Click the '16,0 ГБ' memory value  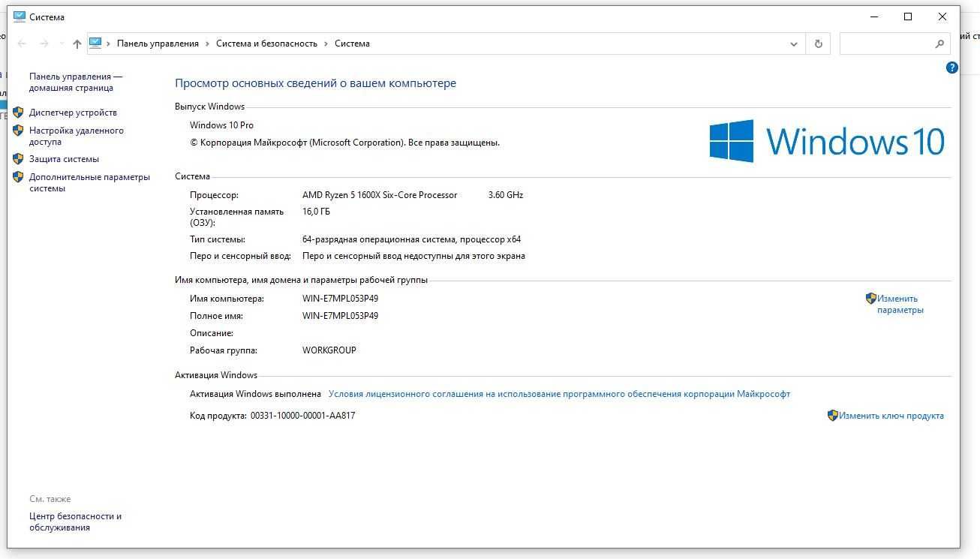click(x=316, y=212)
